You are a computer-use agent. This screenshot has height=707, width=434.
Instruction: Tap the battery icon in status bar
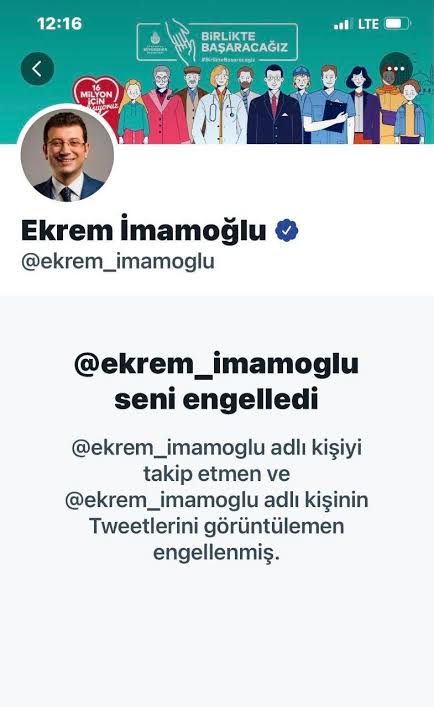click(397, 23)
